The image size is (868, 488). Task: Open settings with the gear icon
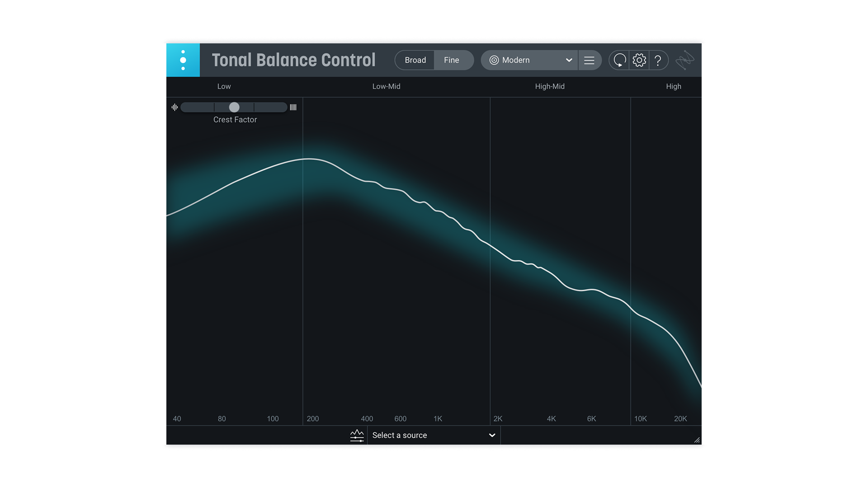(x=639, y=60)
